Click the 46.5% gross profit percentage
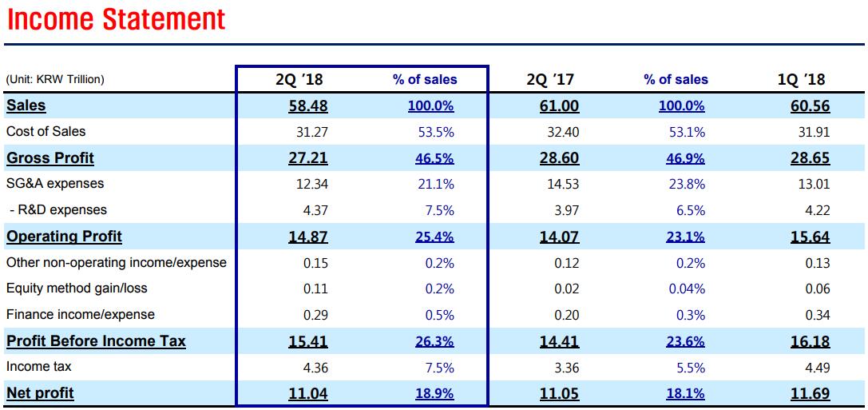Image resolution: width=868 pixels, height=410 pixels. tap(434, 158)
